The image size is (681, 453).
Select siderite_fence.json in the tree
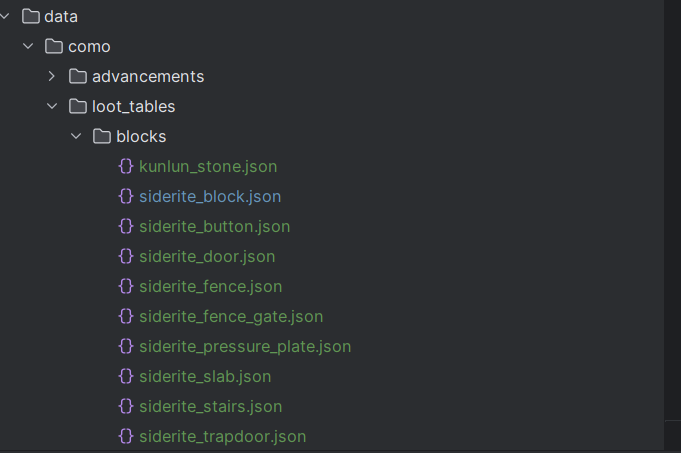coord(210,286)
